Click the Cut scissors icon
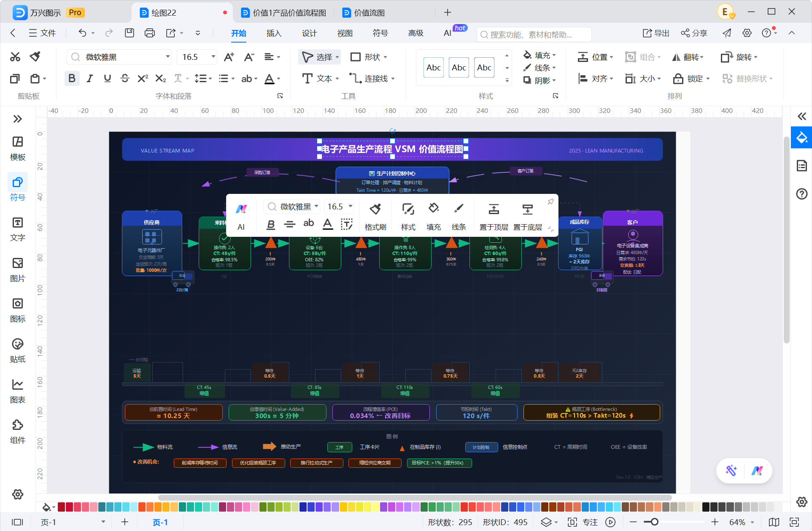This screenshot has height=531, width=812. click(15, 57)
